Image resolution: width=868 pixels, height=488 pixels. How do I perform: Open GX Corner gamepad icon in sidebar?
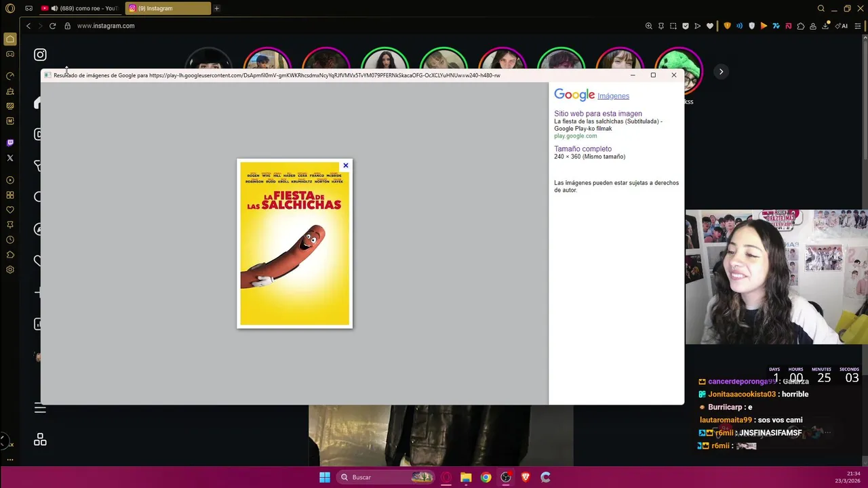(x=10, y=54)
